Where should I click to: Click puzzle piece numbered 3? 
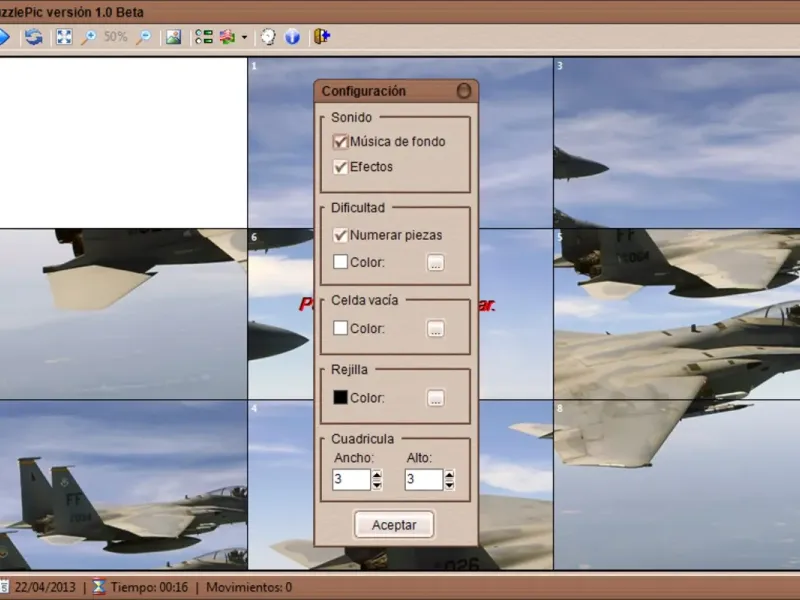[677, 143]
